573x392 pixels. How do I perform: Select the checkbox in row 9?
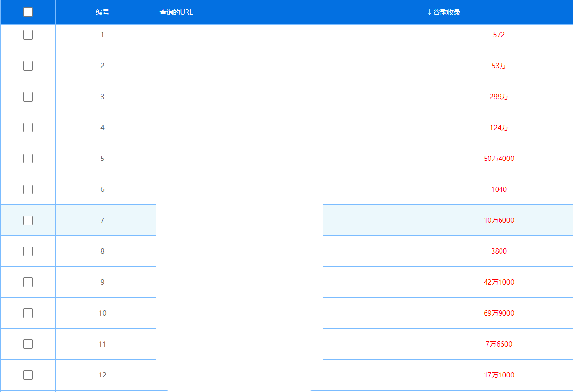coord(28,282)
